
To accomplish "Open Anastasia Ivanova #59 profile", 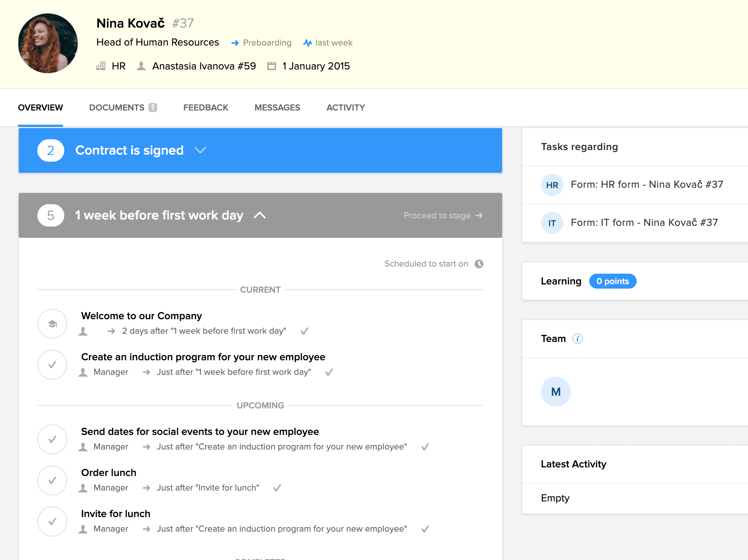I will 203,66.
